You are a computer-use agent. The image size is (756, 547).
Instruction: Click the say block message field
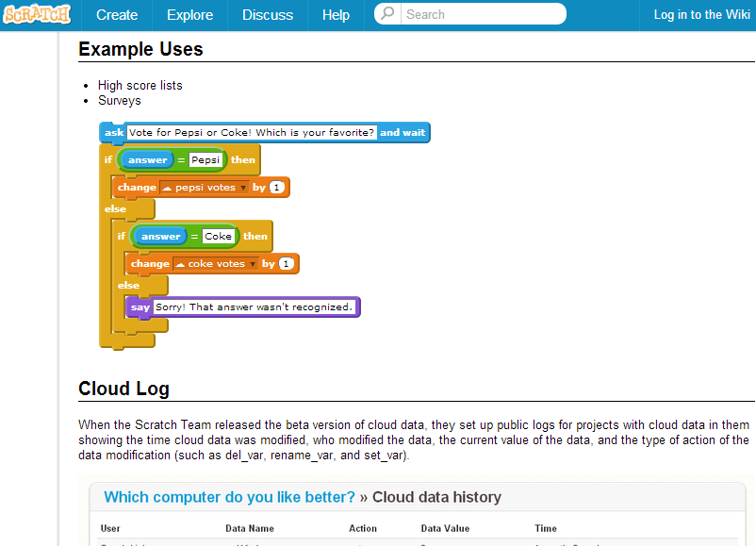255,307
